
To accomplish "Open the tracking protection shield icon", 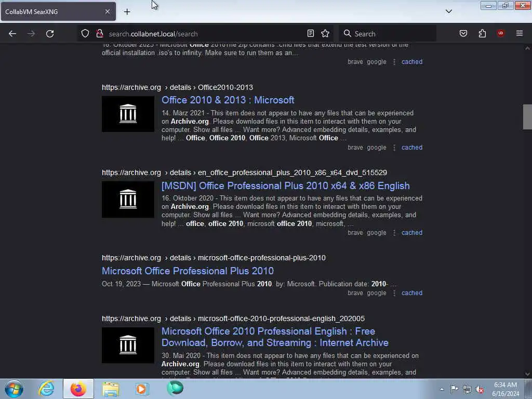I will pyautogui.click(x=85, y=33).
